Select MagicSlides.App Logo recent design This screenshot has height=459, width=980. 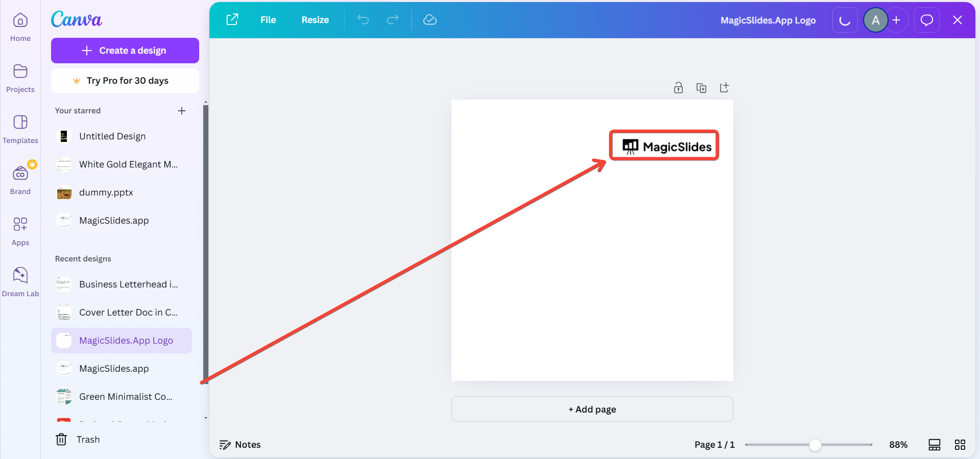[122, 341]
